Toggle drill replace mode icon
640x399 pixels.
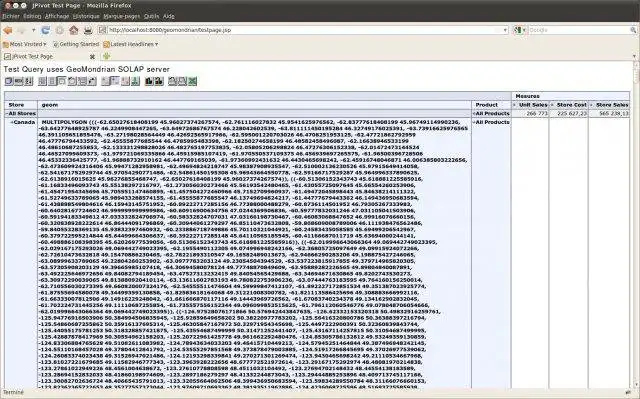click(125, 81)
